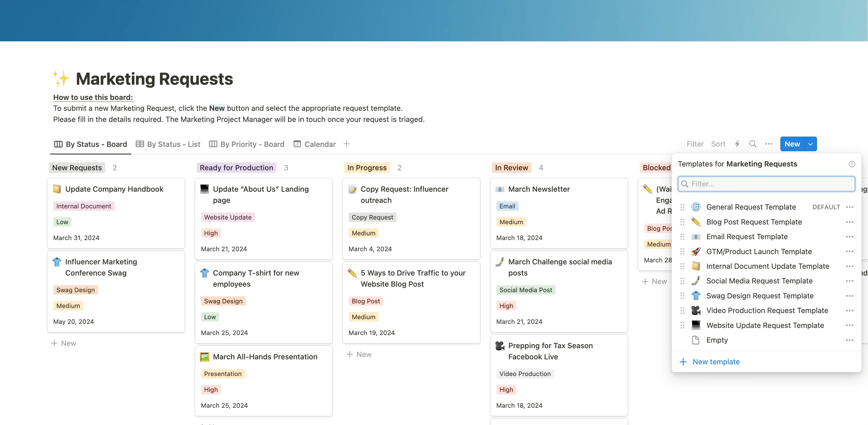Click the Email Request Template icon
Viewport: 868px width, 425px height.
[696, 236]
